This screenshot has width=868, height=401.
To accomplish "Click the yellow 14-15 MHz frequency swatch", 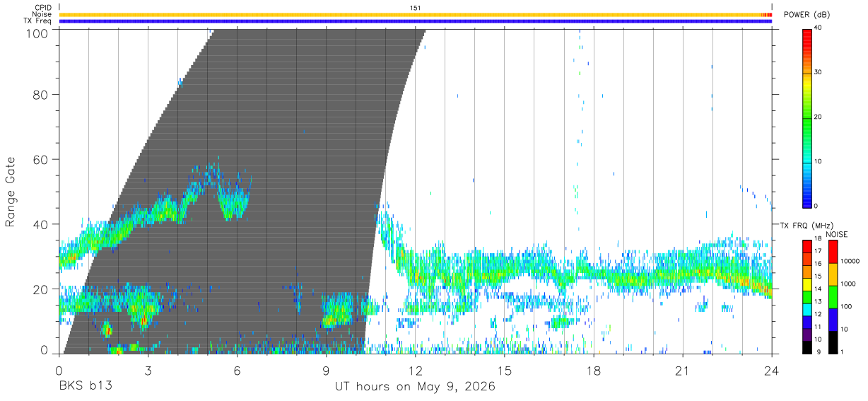I will pos(807,283).
